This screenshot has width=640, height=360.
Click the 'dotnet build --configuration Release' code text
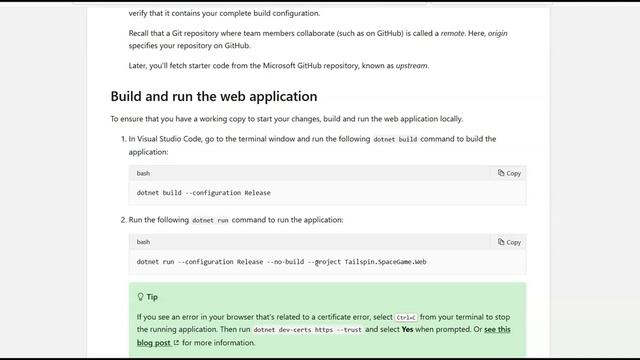[x=203, y=193]
